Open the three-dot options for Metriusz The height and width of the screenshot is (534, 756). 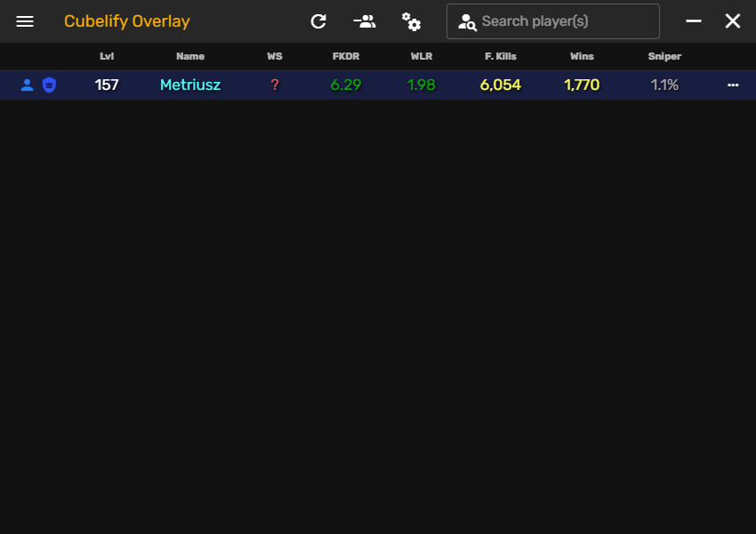tap(733, 85)
